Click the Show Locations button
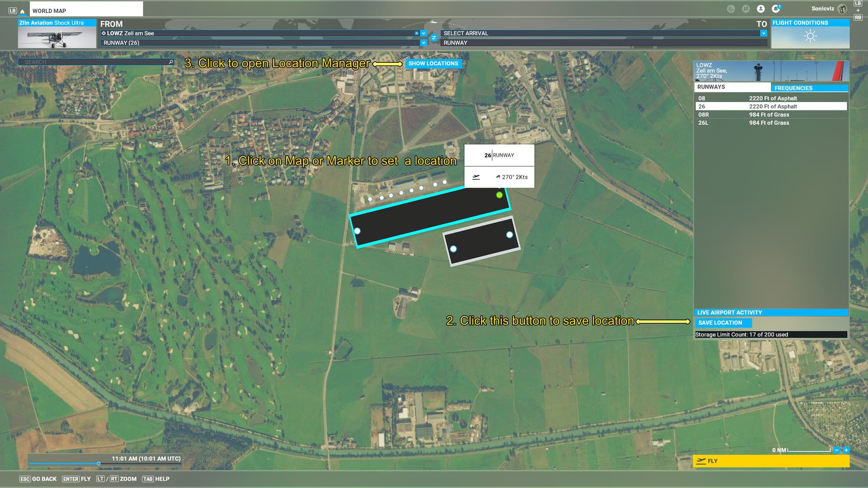The height and width of the screenshot is (488, 868). pos(434,63)
